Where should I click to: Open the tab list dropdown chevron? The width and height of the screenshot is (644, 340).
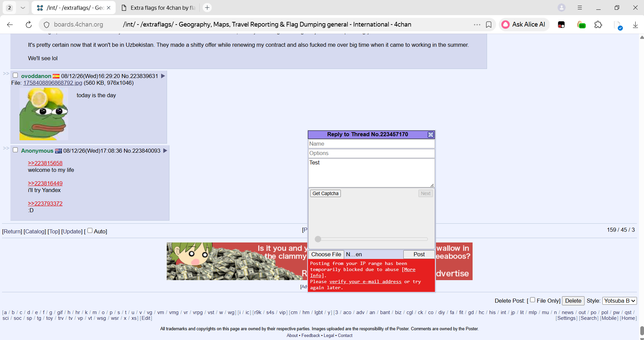[23, 8]
